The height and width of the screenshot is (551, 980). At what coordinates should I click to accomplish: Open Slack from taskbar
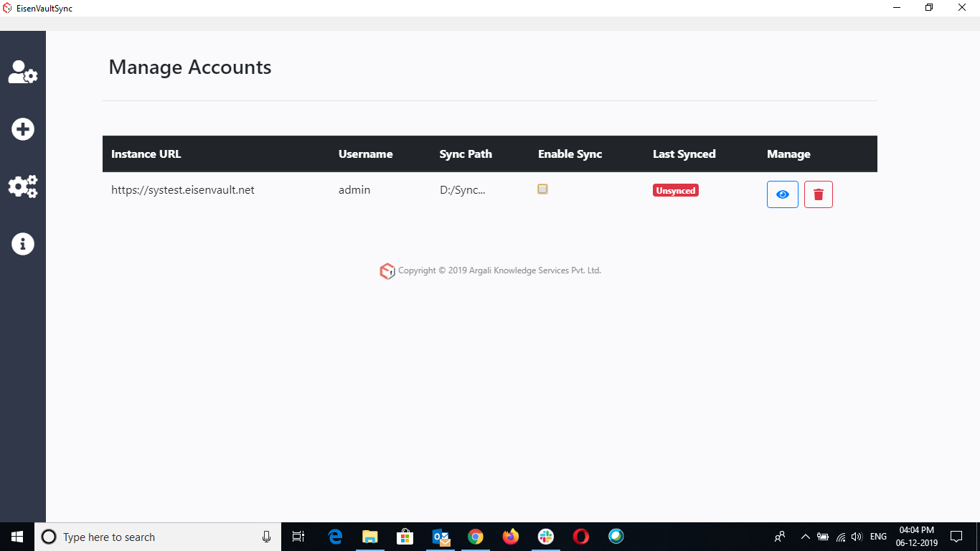546,537
